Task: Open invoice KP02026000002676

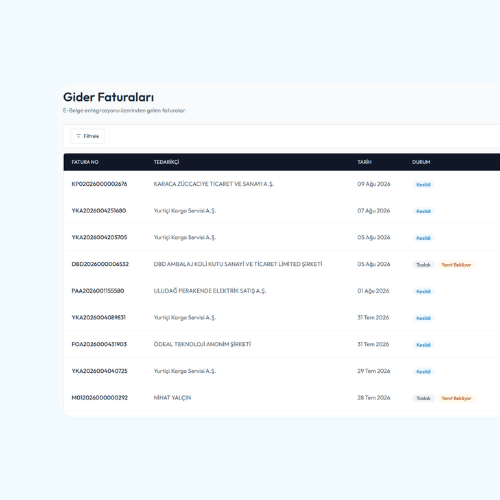Action: 99,184
